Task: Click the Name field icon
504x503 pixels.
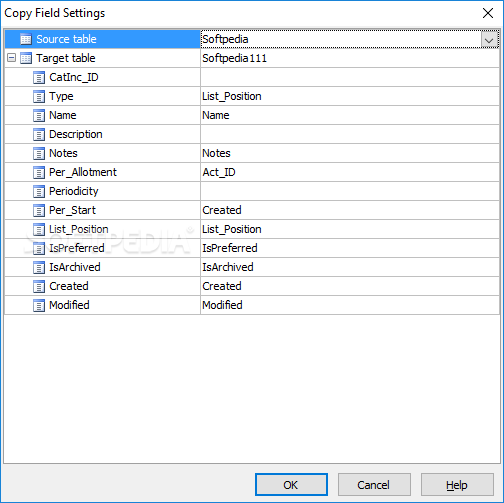Action: click(x=39, y=115)
